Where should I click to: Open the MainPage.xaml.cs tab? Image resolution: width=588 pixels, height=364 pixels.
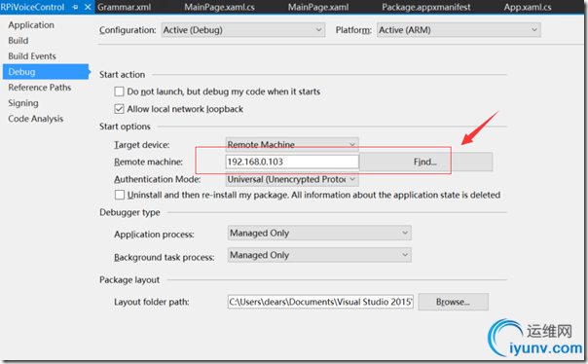point(219,7)
